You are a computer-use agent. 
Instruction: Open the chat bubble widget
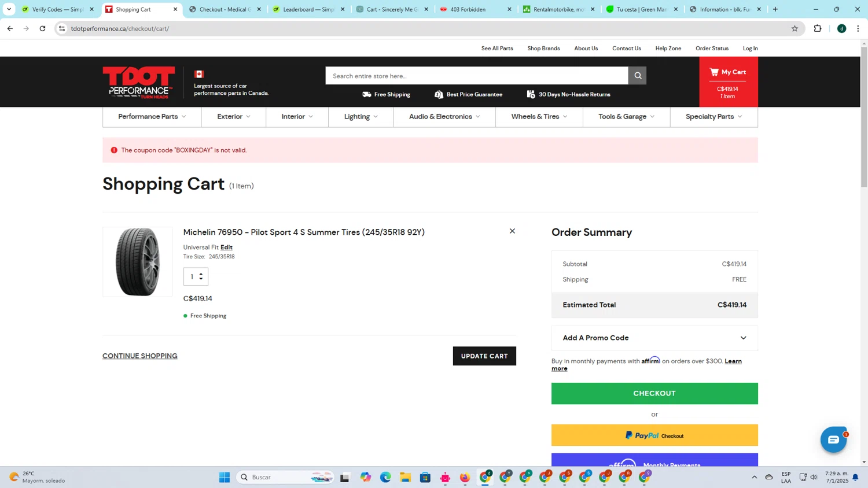point(833,440)
